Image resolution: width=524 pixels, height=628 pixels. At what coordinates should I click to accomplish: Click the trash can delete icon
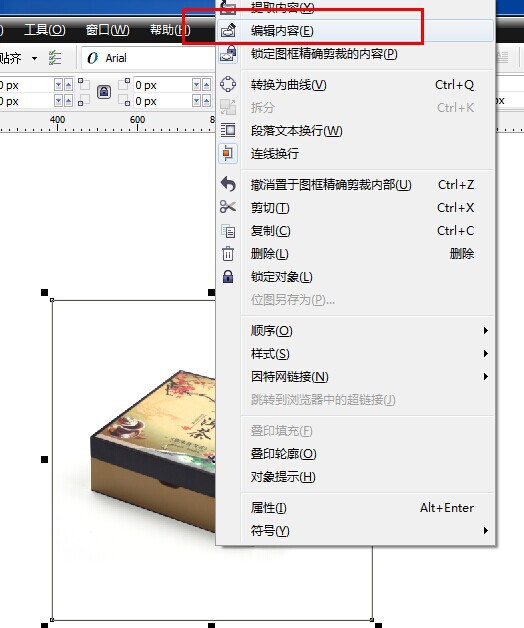(x=228, y=254)
